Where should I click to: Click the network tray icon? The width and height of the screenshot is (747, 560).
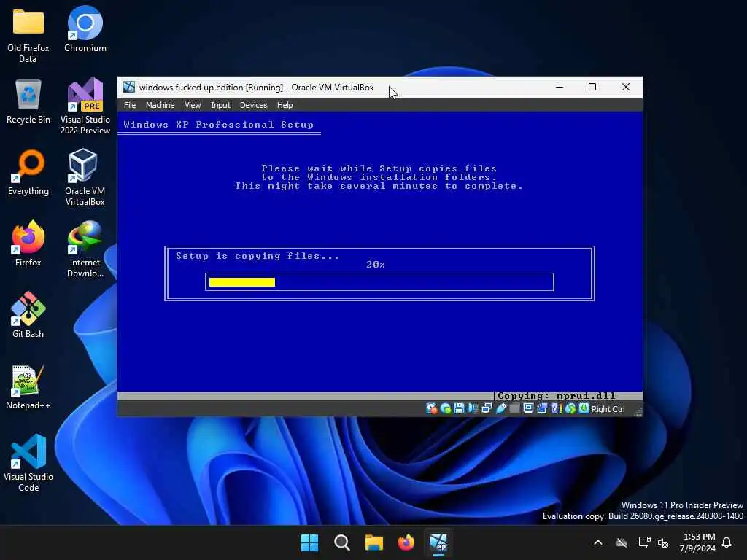tap(645, 542)
